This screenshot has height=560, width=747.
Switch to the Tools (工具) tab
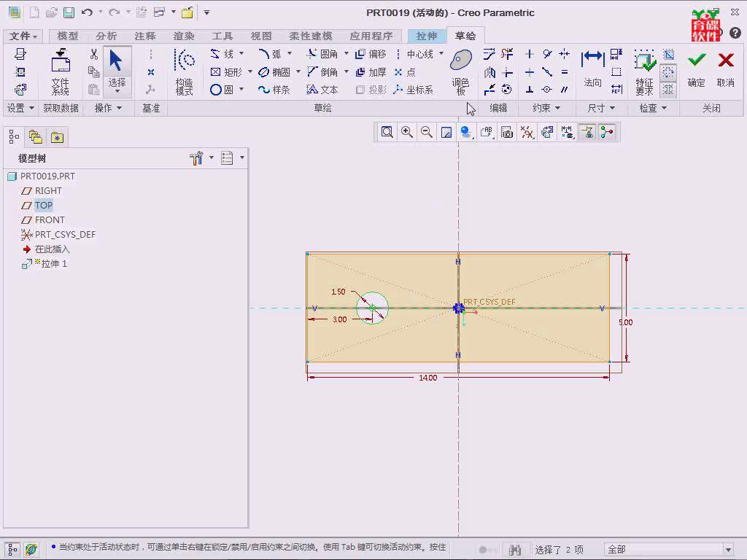click(x=222, y=36)
